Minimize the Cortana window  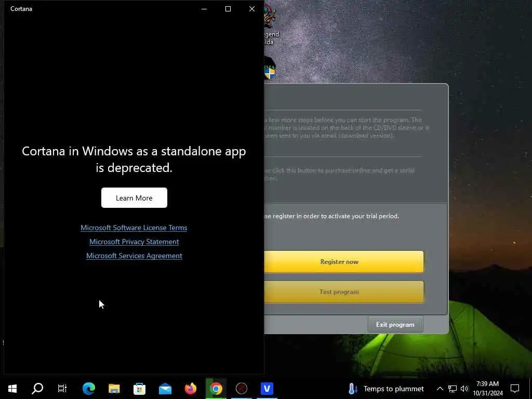coord(204,9)
